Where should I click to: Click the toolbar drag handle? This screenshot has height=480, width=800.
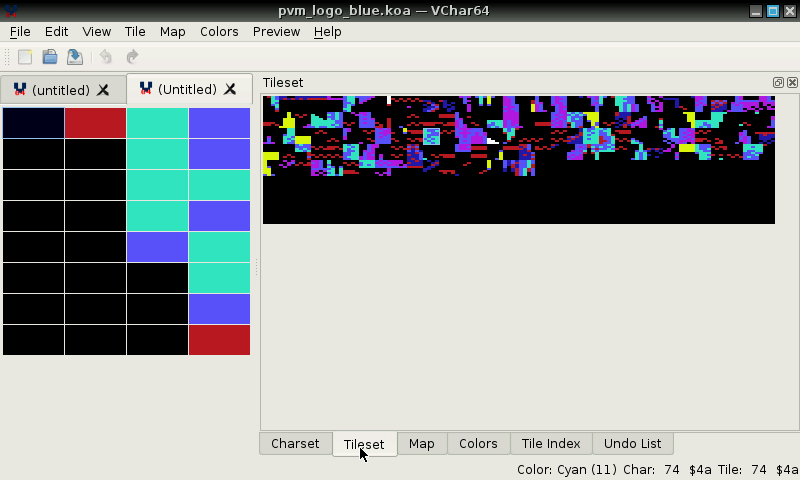[7, 57]
